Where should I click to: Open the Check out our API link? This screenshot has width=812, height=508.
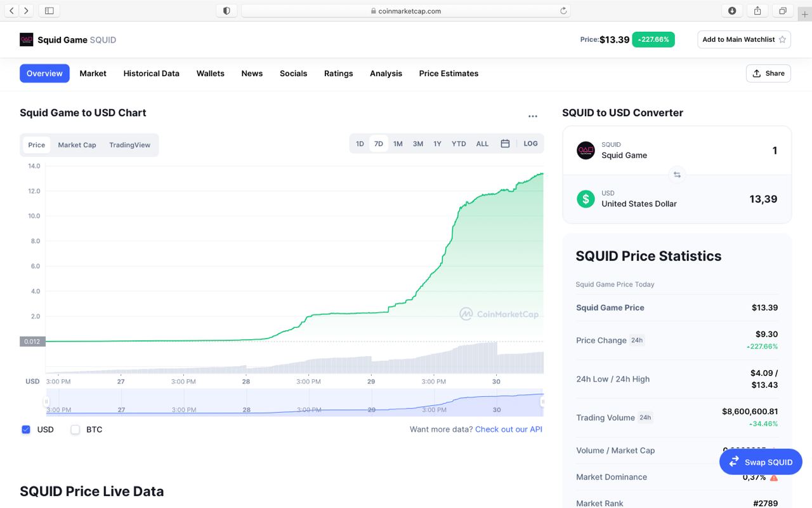509,429
